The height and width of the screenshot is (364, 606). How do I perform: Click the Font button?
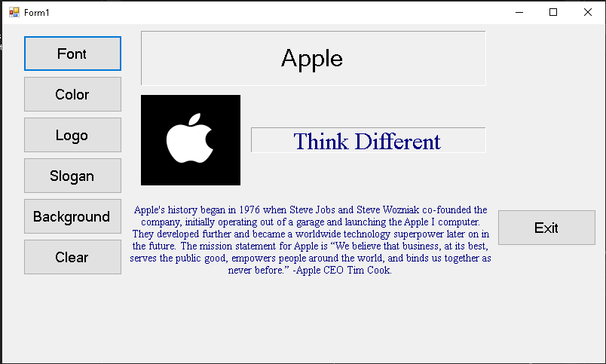(72, 54)
